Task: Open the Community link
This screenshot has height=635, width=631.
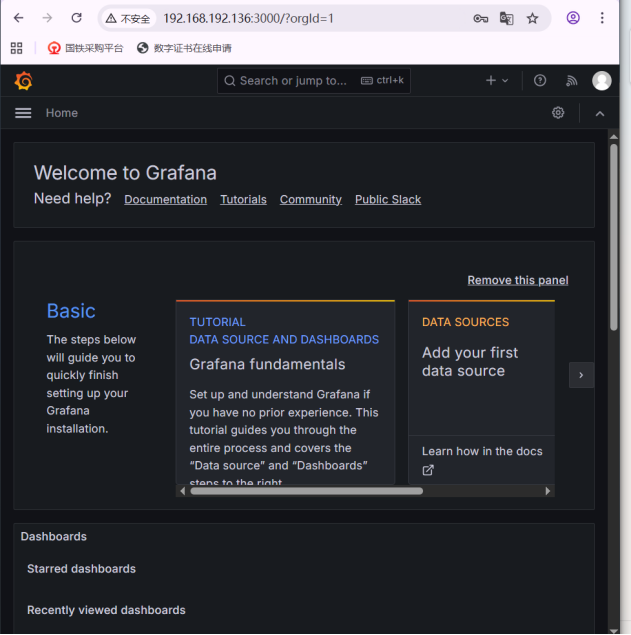Action: (311, 199)
